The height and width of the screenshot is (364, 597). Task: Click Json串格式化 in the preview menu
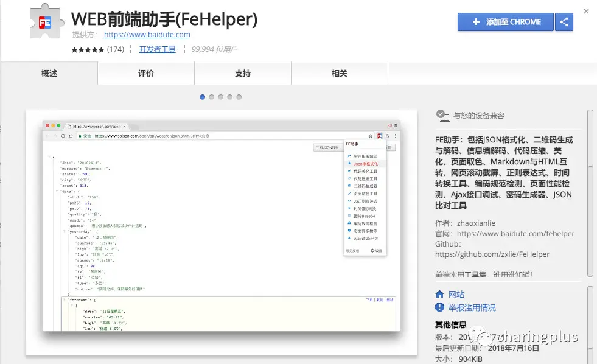[366, 164]
